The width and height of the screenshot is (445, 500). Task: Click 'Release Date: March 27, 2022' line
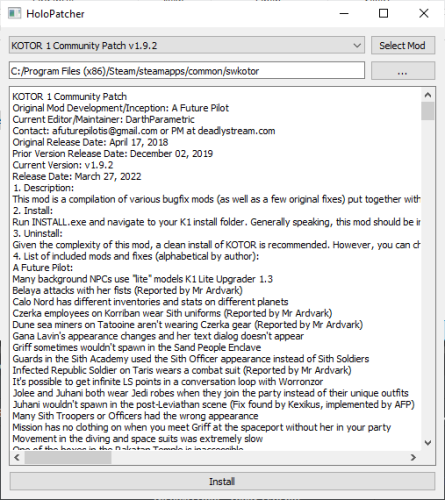pyautogui.click(x=77, y=176)
